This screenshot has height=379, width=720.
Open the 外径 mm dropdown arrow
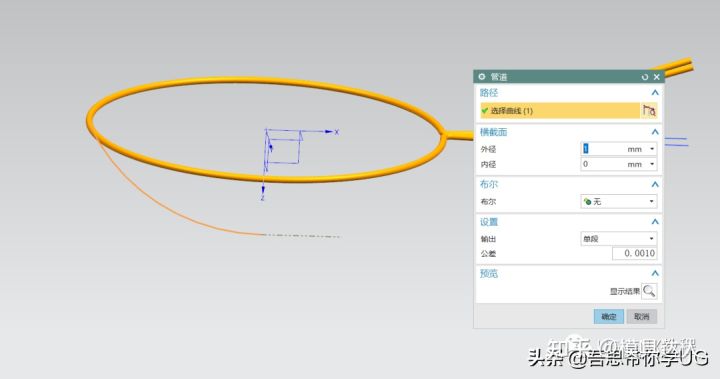(x=652, y=149)
